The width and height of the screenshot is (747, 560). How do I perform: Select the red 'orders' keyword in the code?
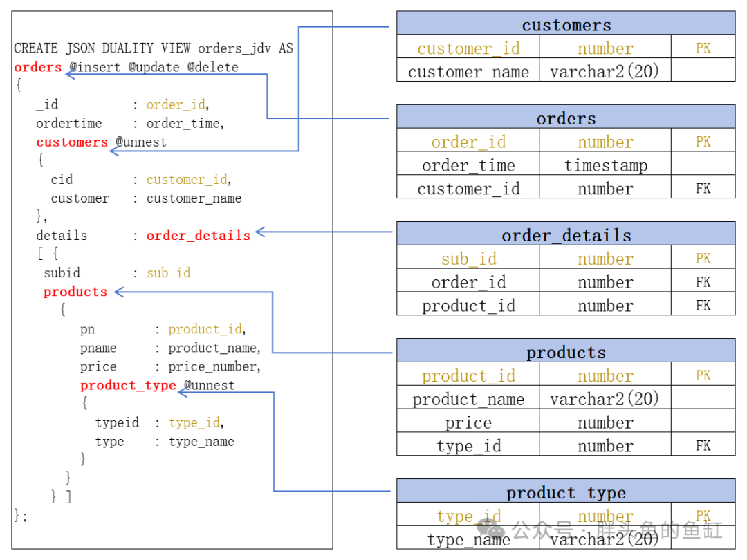(37, 67)
